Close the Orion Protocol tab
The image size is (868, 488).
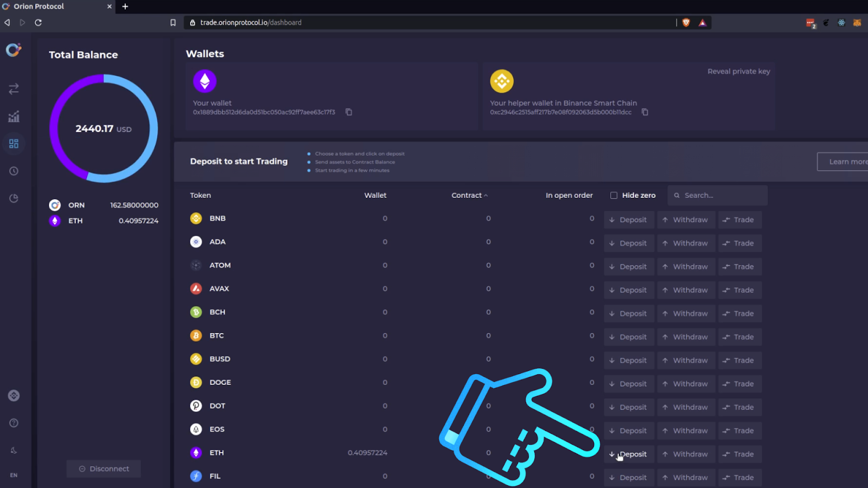click(x=109, y=7)
